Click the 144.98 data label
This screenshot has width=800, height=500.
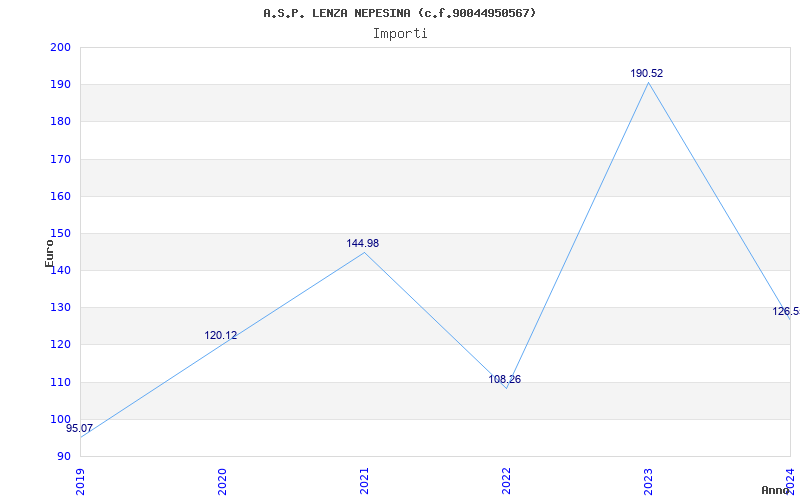tap(363, 243)
